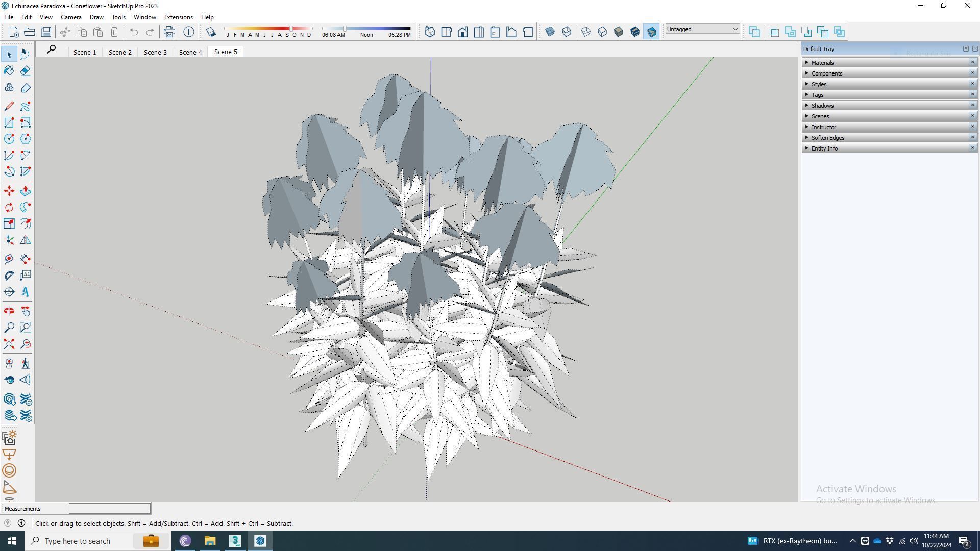Toggle Show/Hide Shadows button
The image size is (980, 551).
pyautogui.click(x=211, y=32)
